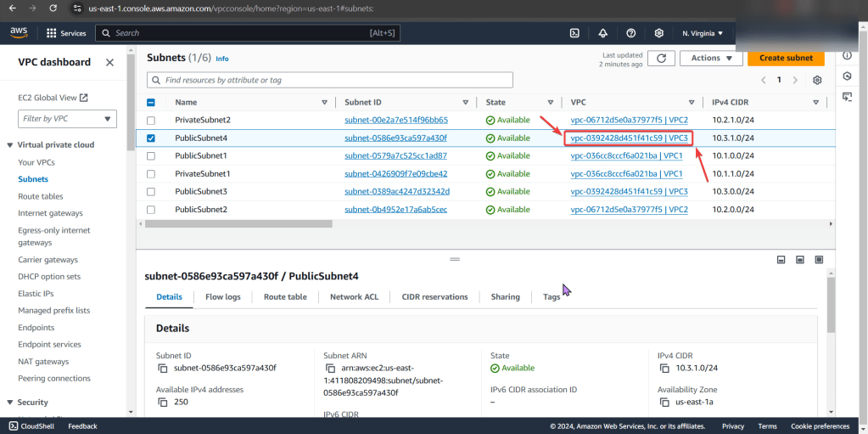Viewport: 868px width, 434px height.
Task: Copy the Subnet ARN value
Action: [x=330, y=369]
